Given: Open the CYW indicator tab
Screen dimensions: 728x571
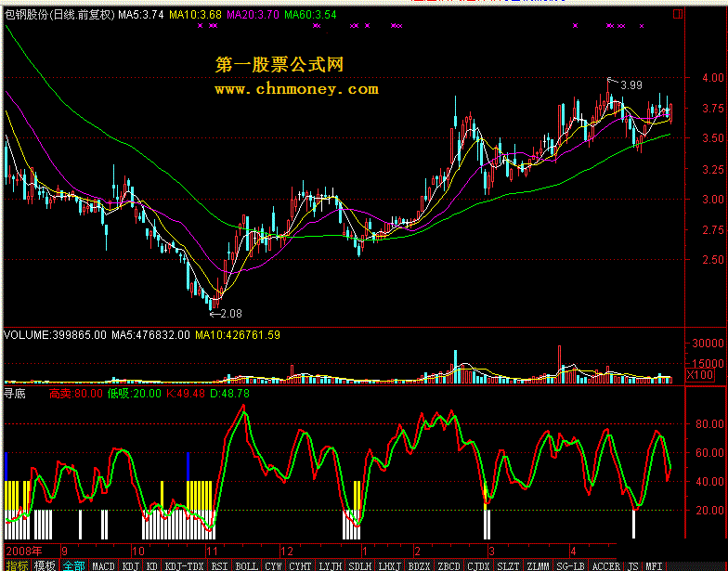Looking at the screenshot, I should pos(273,565).
